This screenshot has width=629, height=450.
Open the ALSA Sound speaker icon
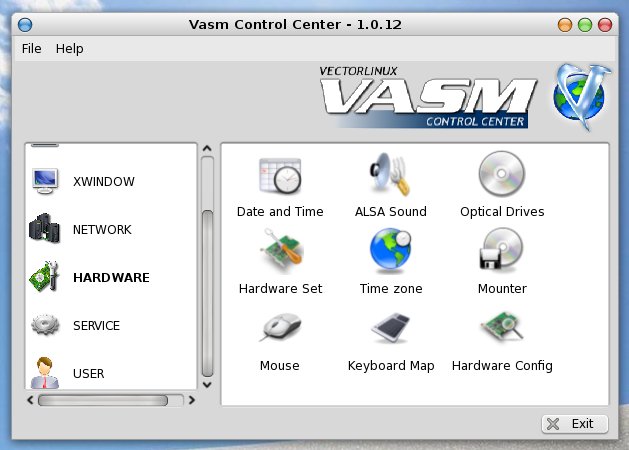390,174
